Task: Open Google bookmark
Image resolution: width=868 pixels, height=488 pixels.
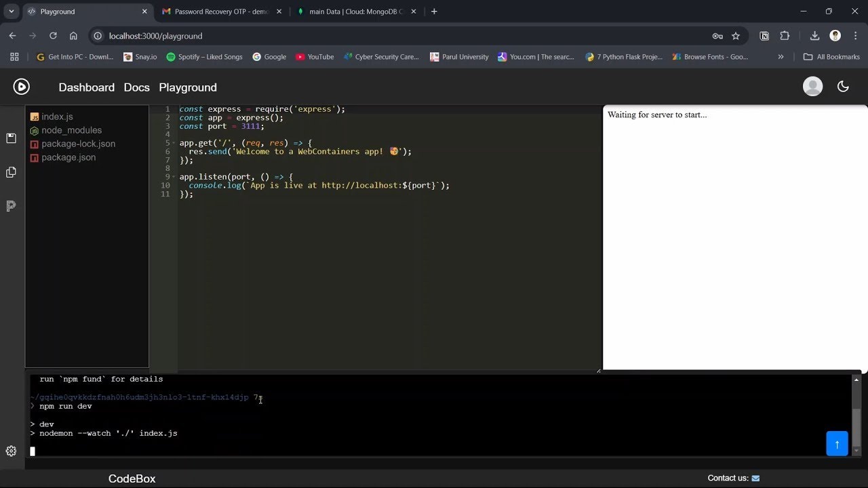Action: coord(269,57)
